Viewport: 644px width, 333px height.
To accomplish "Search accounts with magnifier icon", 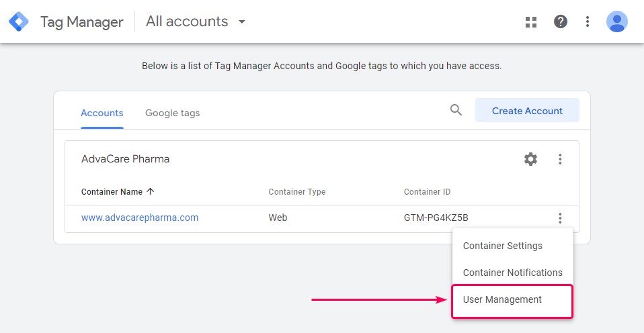I will [456, 110].
